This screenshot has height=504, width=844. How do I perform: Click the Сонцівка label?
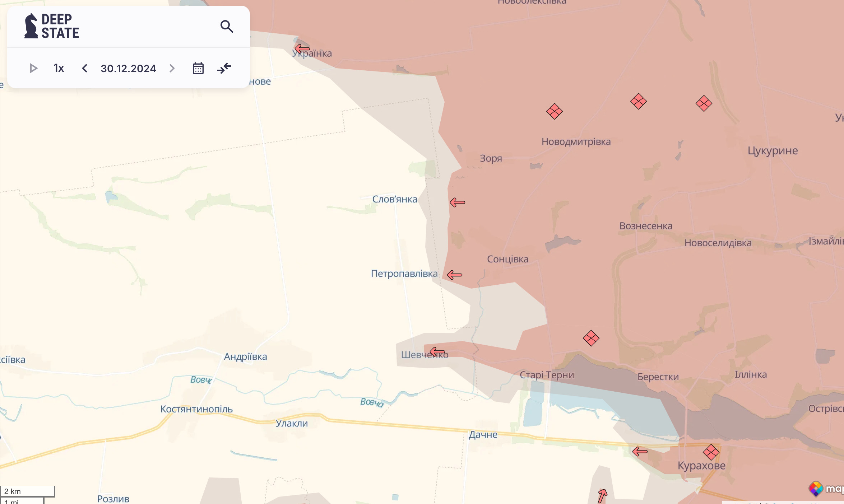[508, 259]
